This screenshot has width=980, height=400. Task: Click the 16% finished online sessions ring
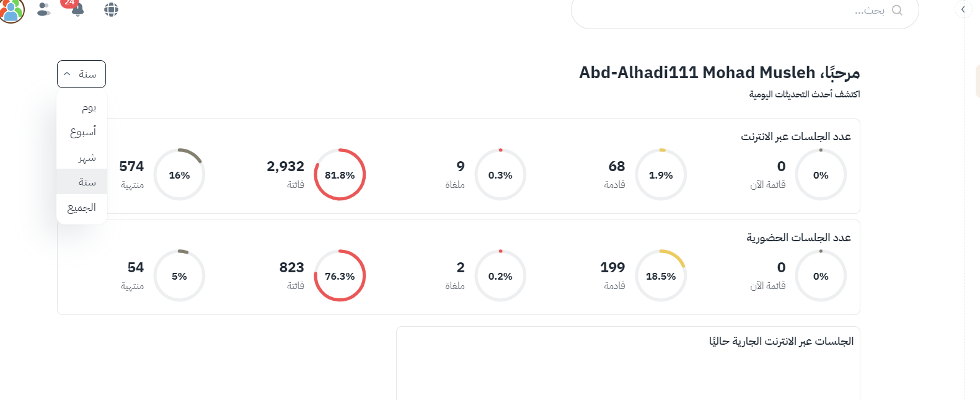[179, 175]
